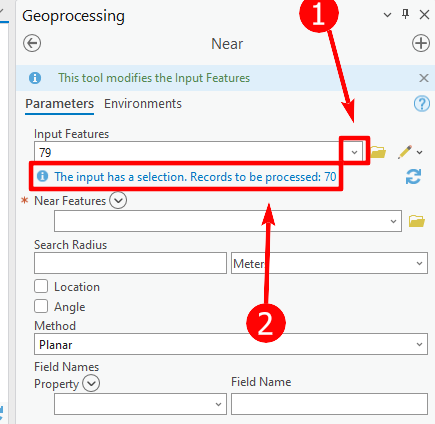
Task: Browse for Near Features with folder icon
Action: click(417, 221)
